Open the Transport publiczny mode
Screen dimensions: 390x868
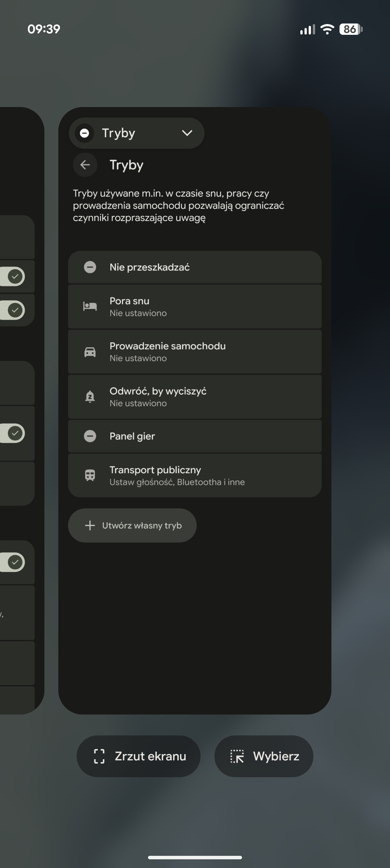coord(195,475)
